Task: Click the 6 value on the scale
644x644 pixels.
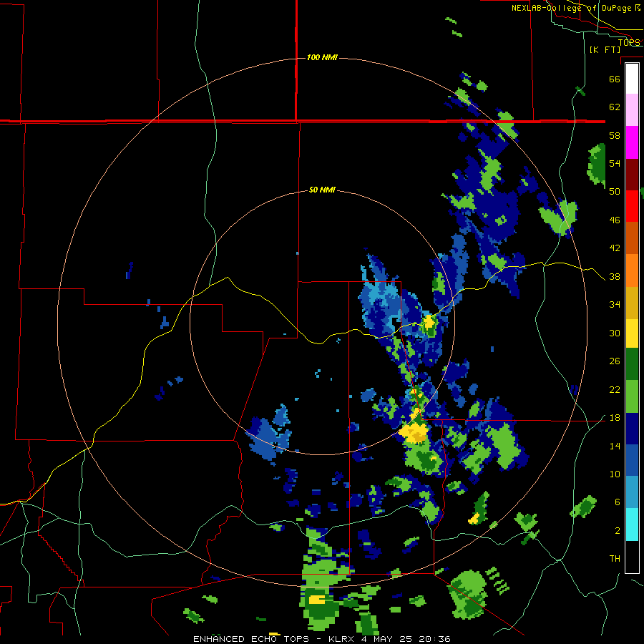Action: pyautogui.click(x=618, y=502)
